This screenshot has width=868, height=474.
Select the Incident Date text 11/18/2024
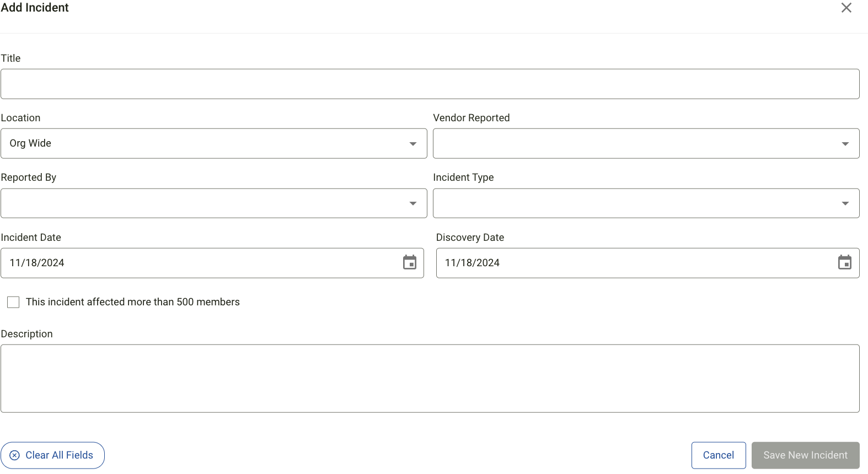tap(37, 263)
